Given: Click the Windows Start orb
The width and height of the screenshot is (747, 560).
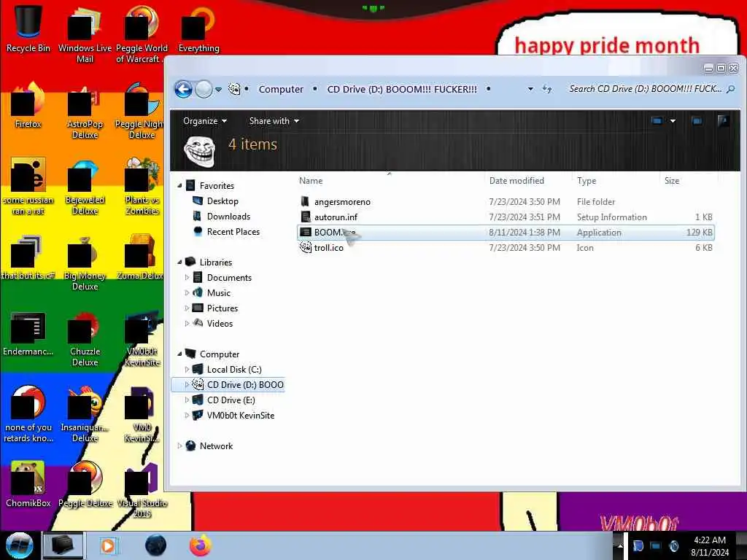Looking at the screenshot, I should tap(20, 545).
